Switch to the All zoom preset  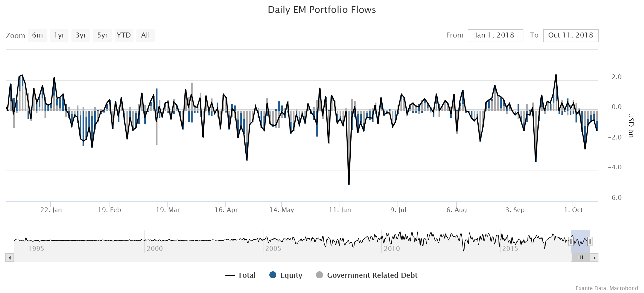145,35
